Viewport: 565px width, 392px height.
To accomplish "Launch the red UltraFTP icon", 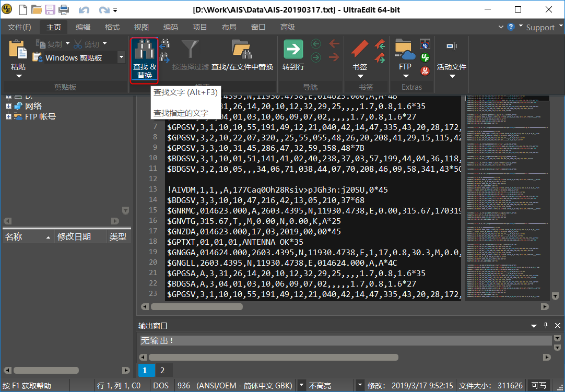I will [425, 70].
